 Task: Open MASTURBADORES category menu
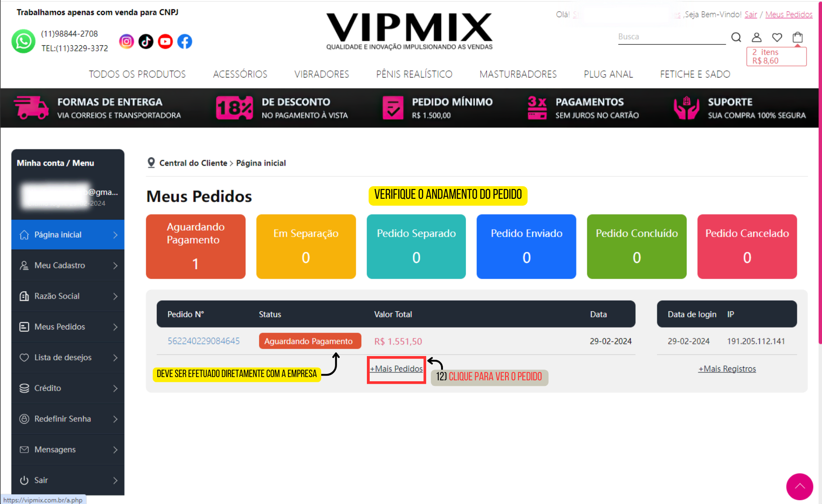point(518,74)
